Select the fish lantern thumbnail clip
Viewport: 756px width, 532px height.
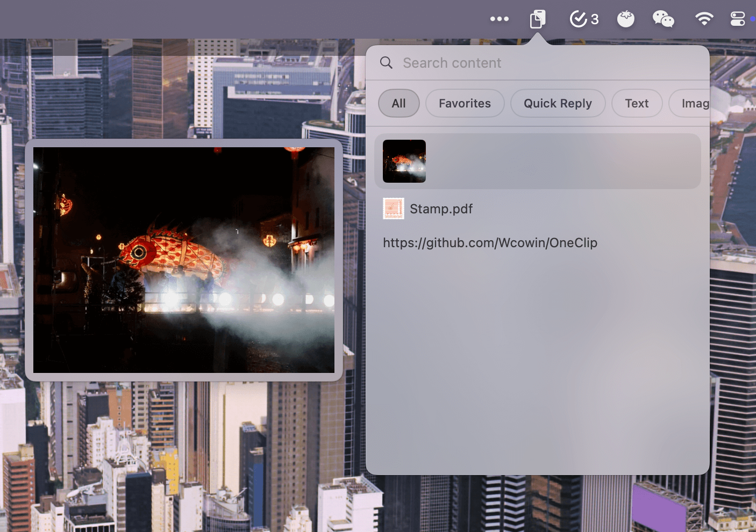pos(404,161)
